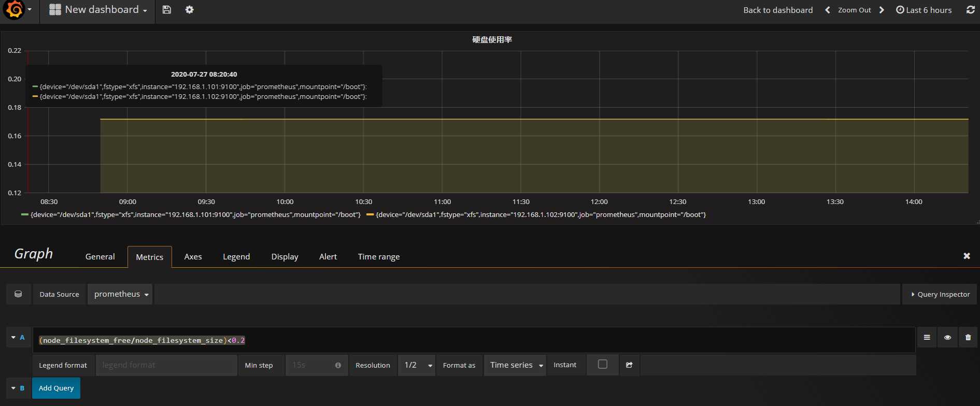Collapse query A with its caret
The height and width of the screenshot is (406, 980).
click(13, 338)
